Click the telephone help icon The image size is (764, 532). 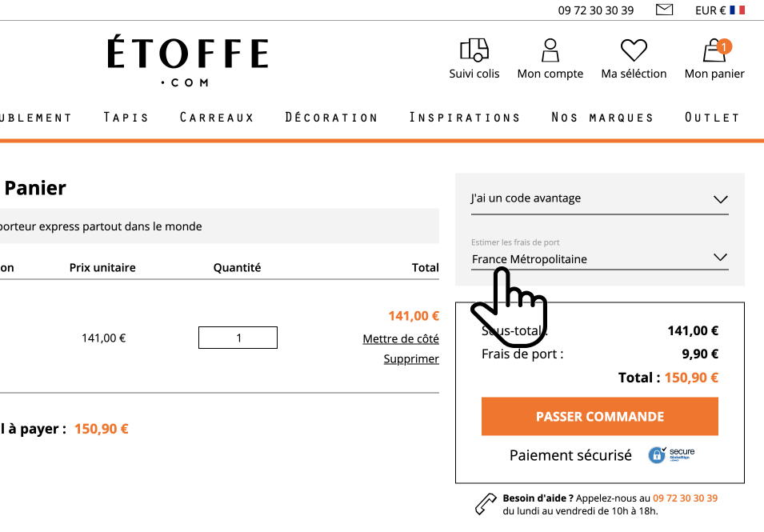486,504
